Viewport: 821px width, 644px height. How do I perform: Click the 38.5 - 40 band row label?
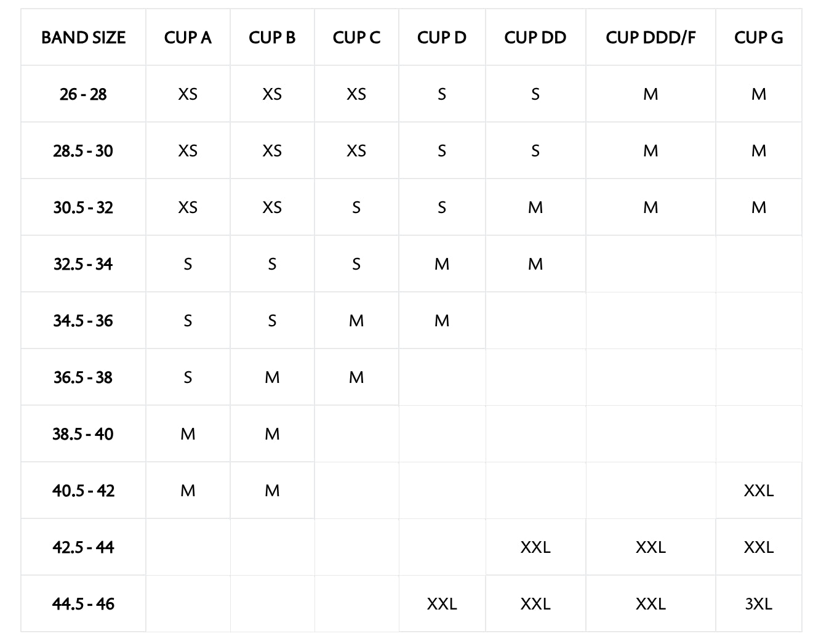(83, 434)
